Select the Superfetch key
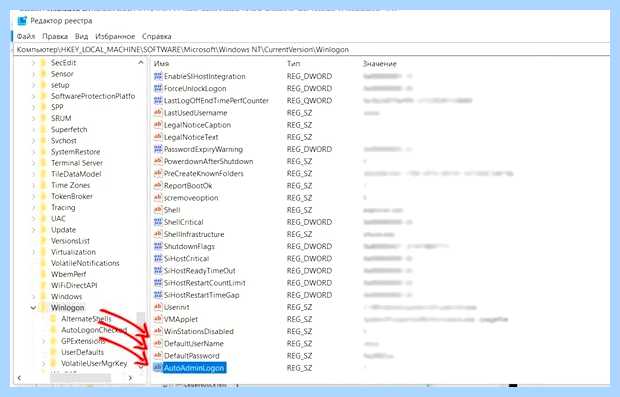 69,129
